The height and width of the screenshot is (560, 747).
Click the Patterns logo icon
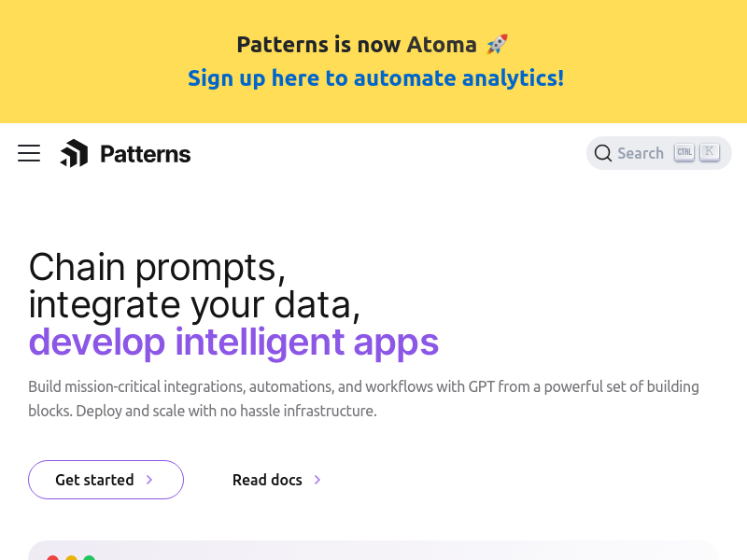click(75, 153)
